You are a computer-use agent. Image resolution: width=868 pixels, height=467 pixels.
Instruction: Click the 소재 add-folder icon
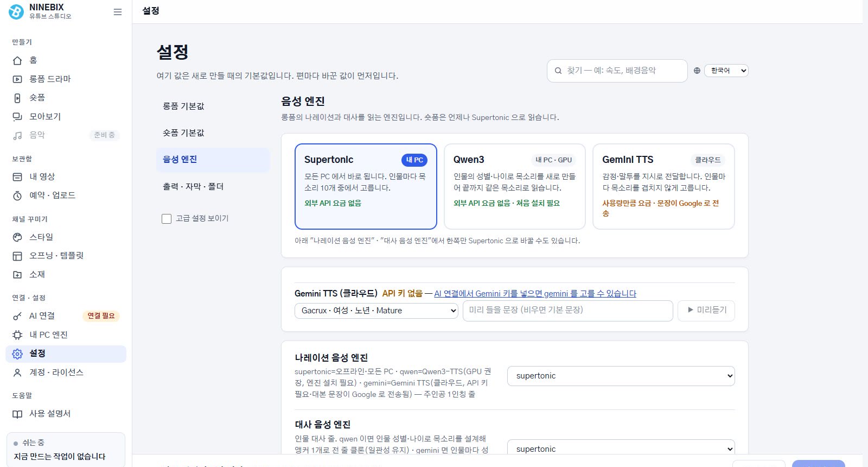pos(17,275)
